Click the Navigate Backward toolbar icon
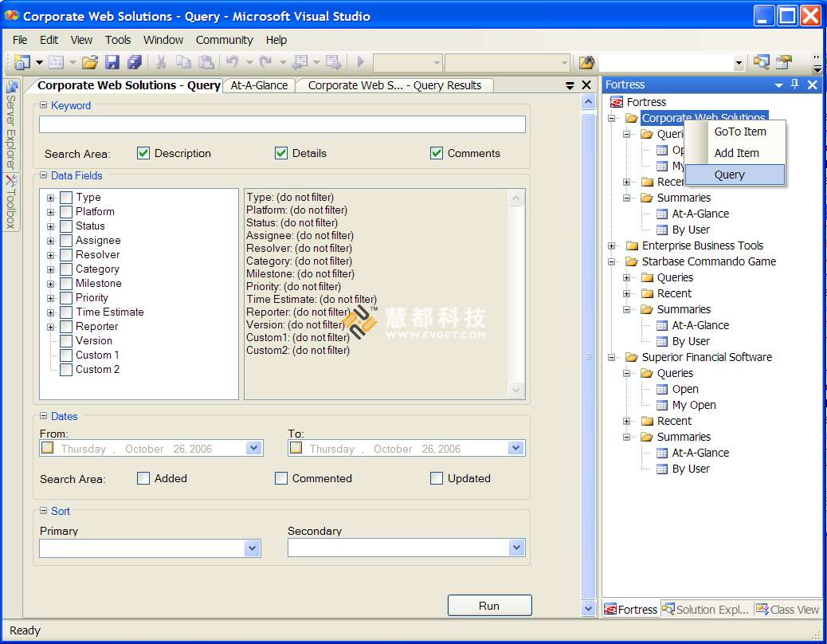827x644 pixels. click(x=300, y=62)
